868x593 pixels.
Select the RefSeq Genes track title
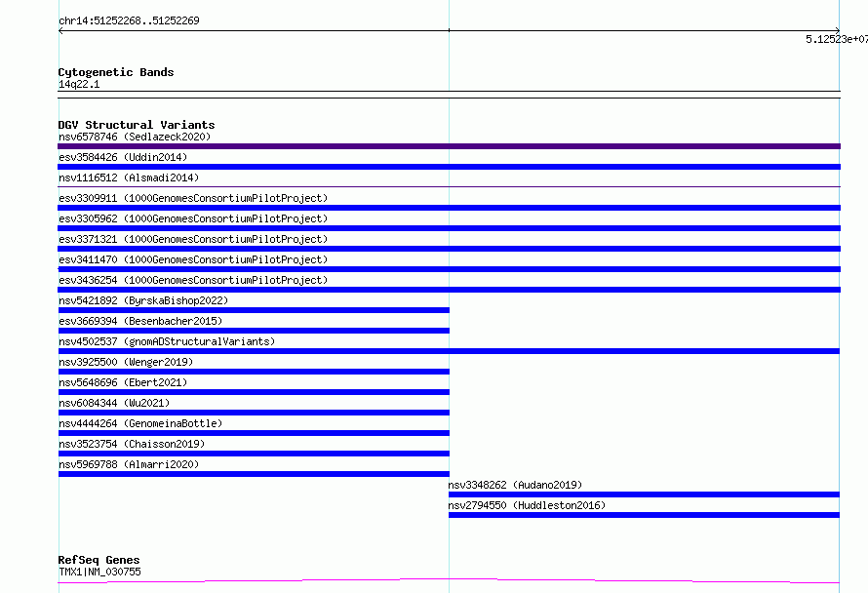99,560
